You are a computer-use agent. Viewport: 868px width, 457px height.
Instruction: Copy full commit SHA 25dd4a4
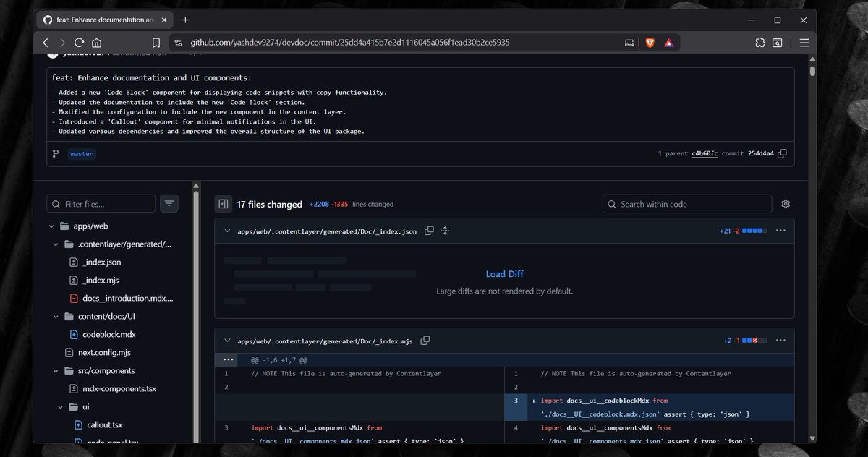(x=782, y=154)
